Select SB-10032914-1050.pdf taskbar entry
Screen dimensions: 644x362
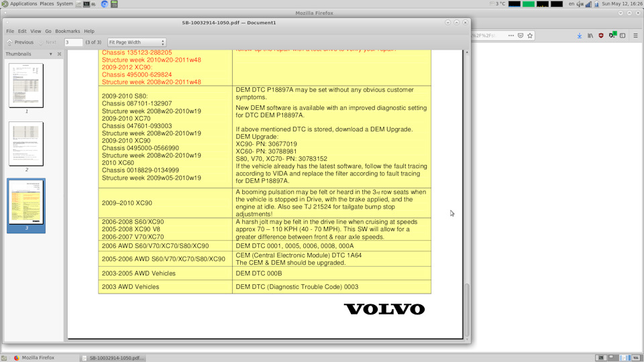click(x=113, y=358)
